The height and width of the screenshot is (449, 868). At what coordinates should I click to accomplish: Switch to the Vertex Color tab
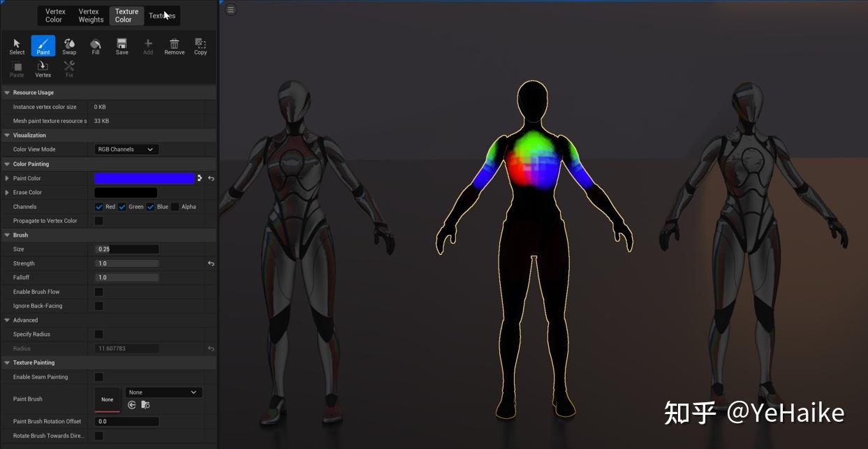[x=55, y=15]
